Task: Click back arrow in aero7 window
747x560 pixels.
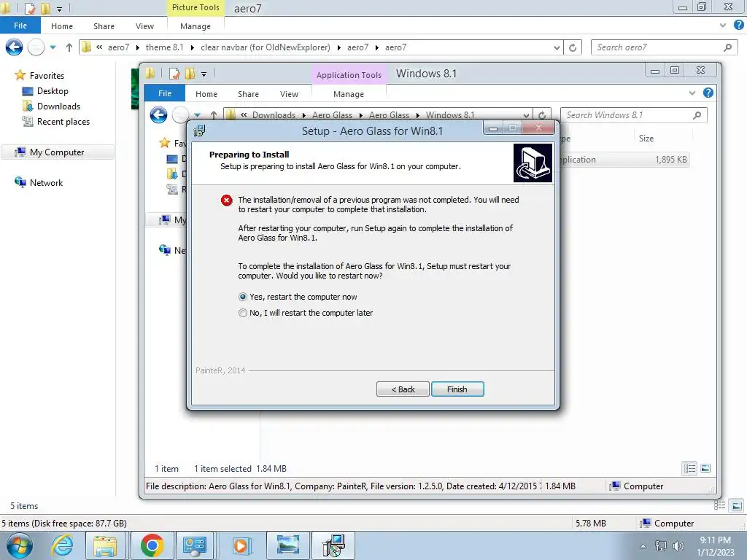Action: tap(14, 47)
